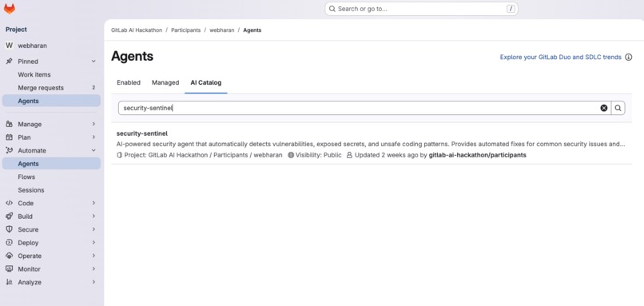Click the search magnifier icon in top bar
Screen dimensions: 644x306
click(332, 9)
